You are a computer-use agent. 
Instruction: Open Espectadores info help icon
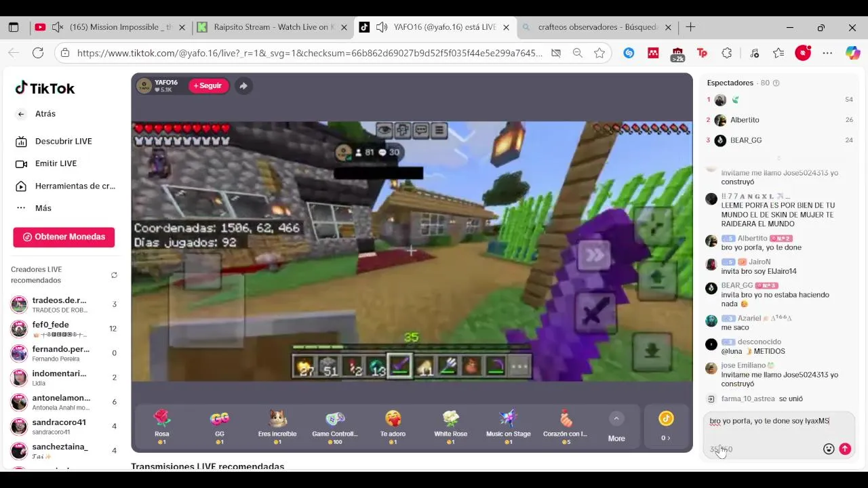click(x=776, y=83)
